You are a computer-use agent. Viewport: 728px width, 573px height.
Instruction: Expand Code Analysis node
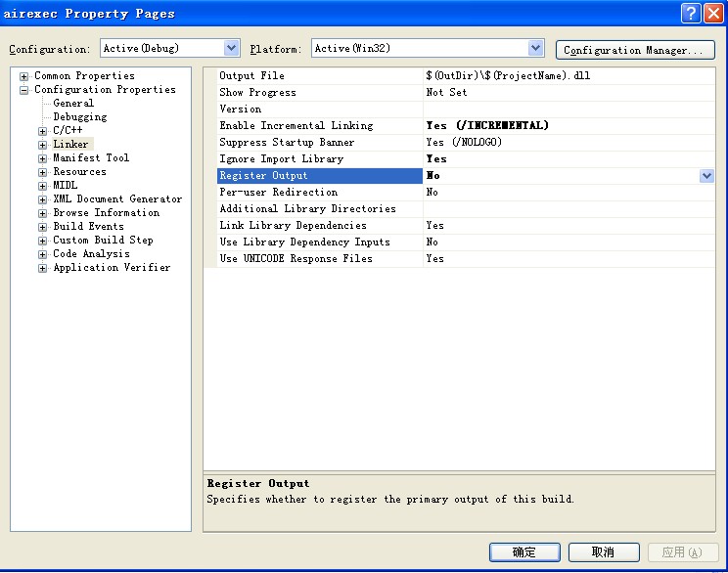(x=42, y=254)
